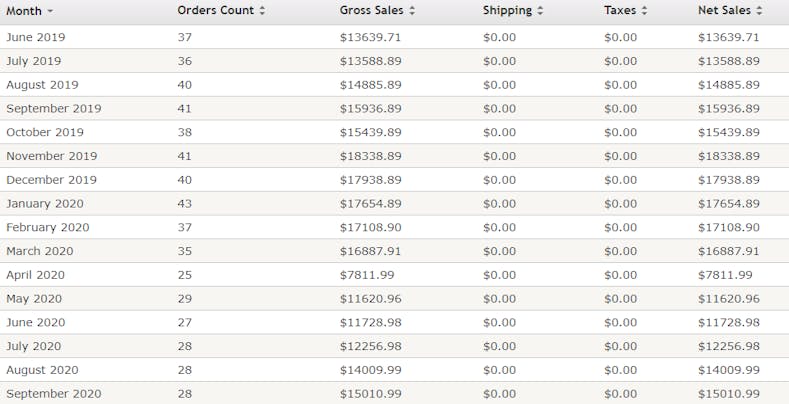Click March 2020 gross sales $16887.91
This screenshot has height=404, width=789.
[x=370, y=251]
